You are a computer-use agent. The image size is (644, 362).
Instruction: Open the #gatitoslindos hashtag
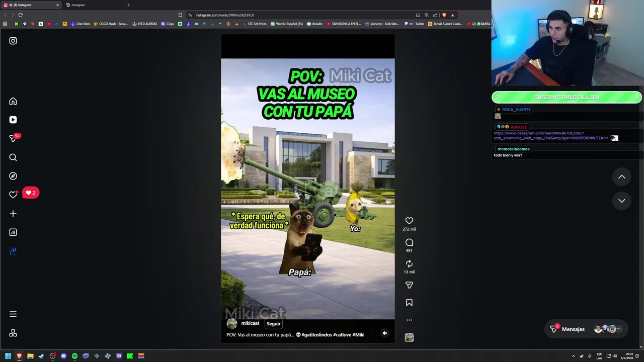[x=316, y=335]
